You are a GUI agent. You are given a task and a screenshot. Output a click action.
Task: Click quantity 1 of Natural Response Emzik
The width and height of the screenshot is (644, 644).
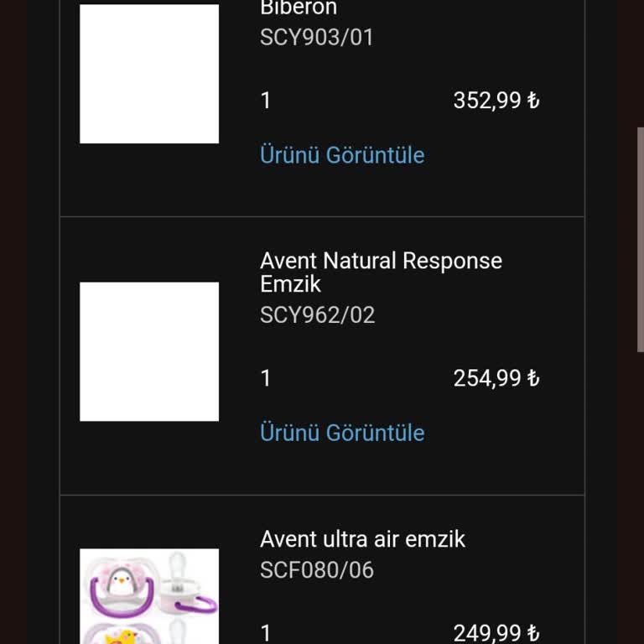pyautogui.click(x=266, y=378)
